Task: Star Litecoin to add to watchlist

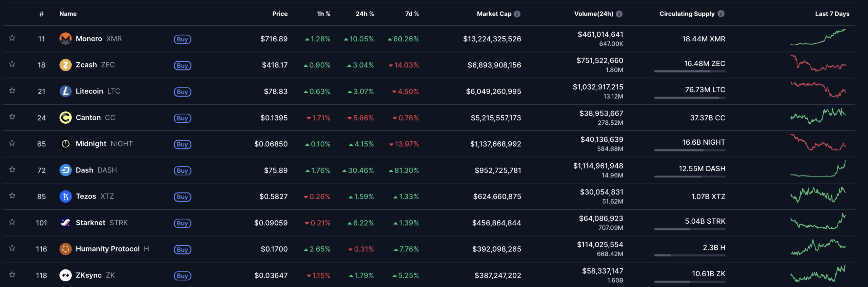Action: 12,90
